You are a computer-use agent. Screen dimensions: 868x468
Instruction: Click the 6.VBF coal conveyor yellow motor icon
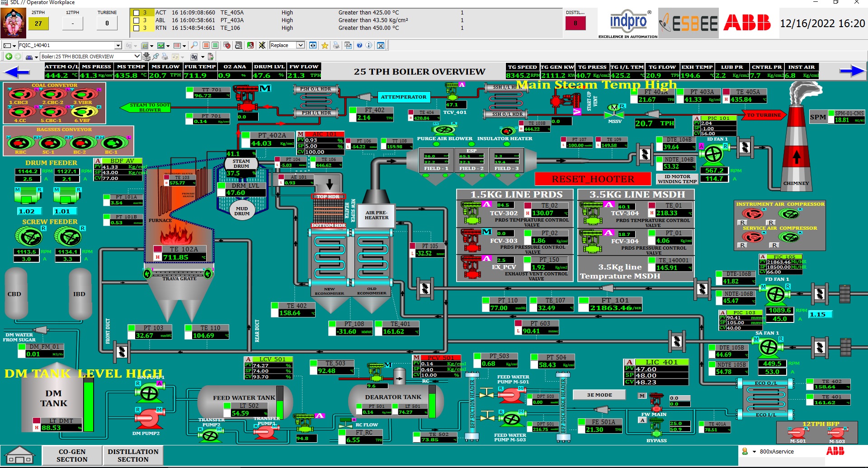pos(85,112)
